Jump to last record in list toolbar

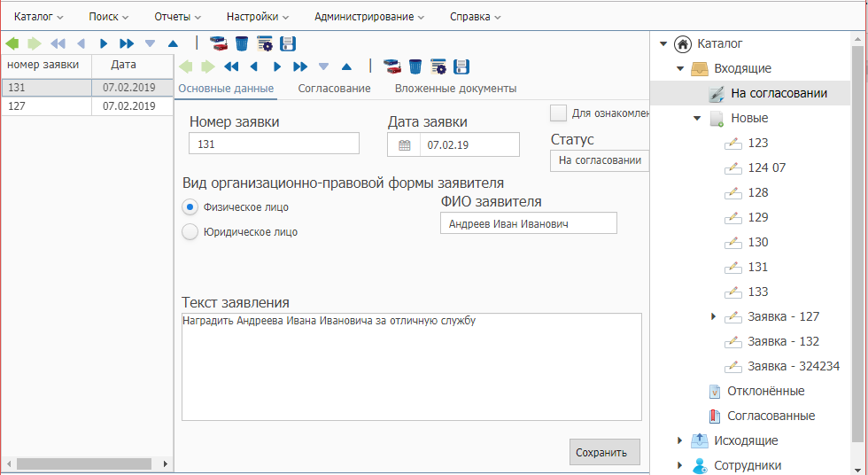127,43
